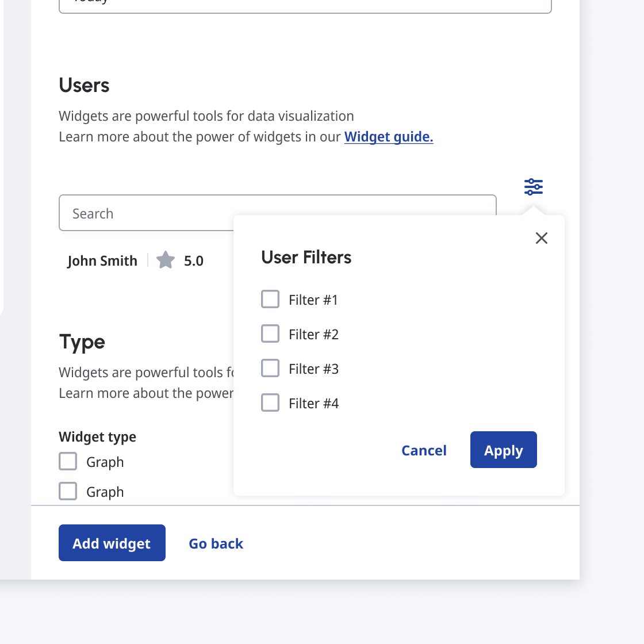Tick the second Graph widget type checkbox
The image size is (644, 644).
pos(68,492)
